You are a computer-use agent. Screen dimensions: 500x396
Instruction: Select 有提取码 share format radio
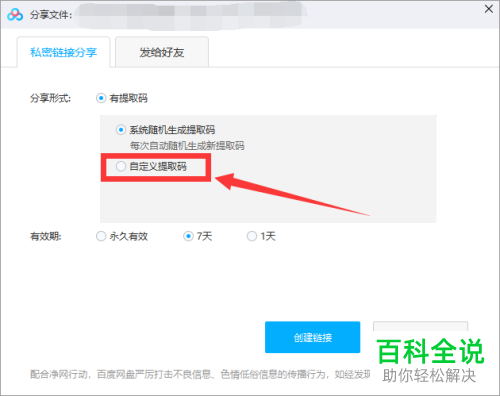[101, 98]
